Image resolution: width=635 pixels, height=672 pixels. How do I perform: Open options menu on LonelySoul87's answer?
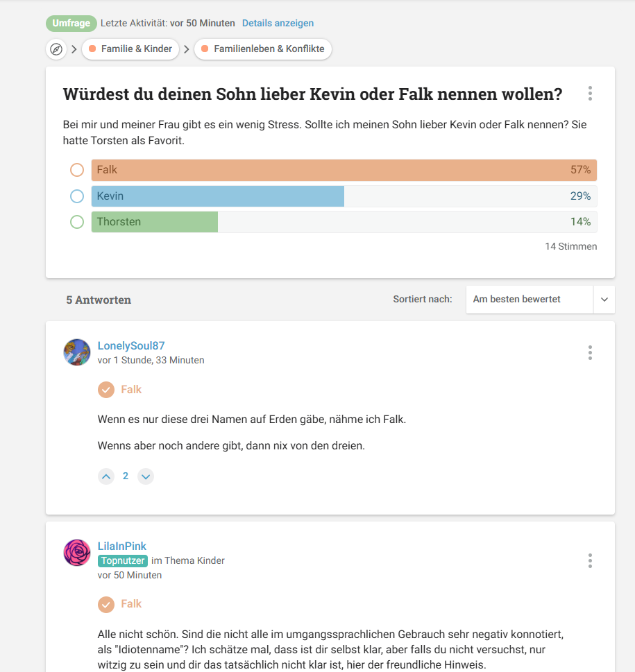coord(590,352)
